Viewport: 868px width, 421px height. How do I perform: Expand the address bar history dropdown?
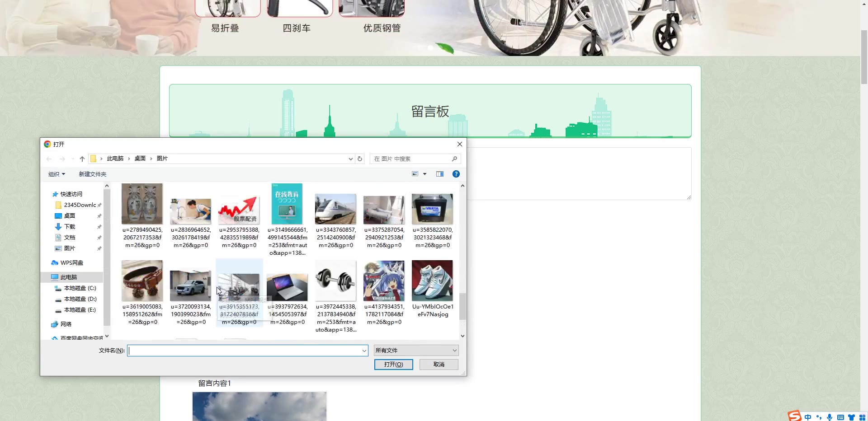coord(350,159)
